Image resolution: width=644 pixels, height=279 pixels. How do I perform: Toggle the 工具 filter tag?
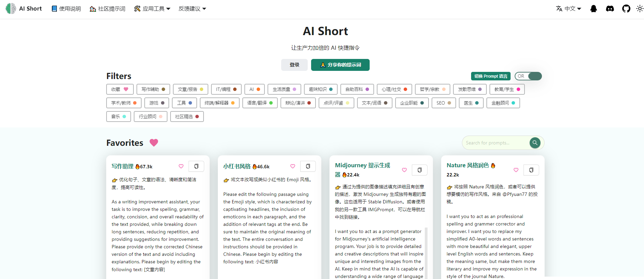[x=184, y=103]
